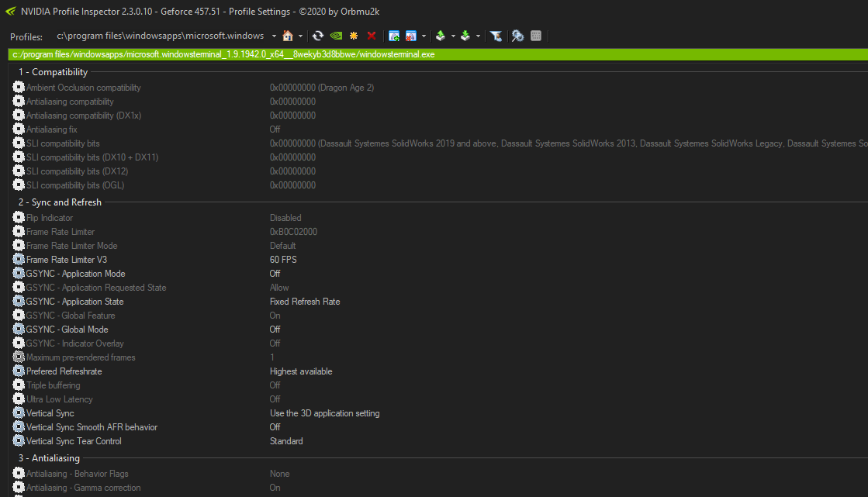Click the refresh icon to reload profiles
Image resolution: width=868 pixels, height=497 pixels.
(x=318, y=36)
